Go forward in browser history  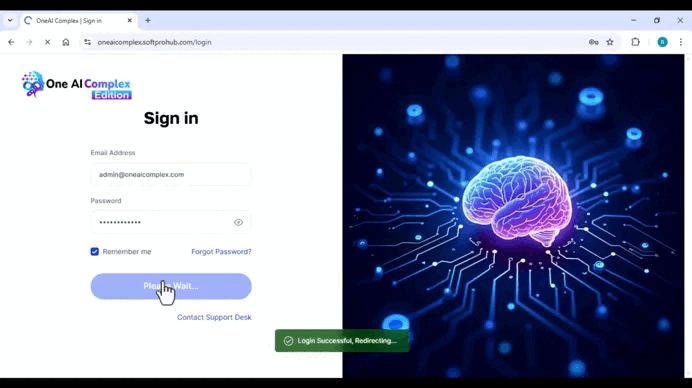coord(29,42)
